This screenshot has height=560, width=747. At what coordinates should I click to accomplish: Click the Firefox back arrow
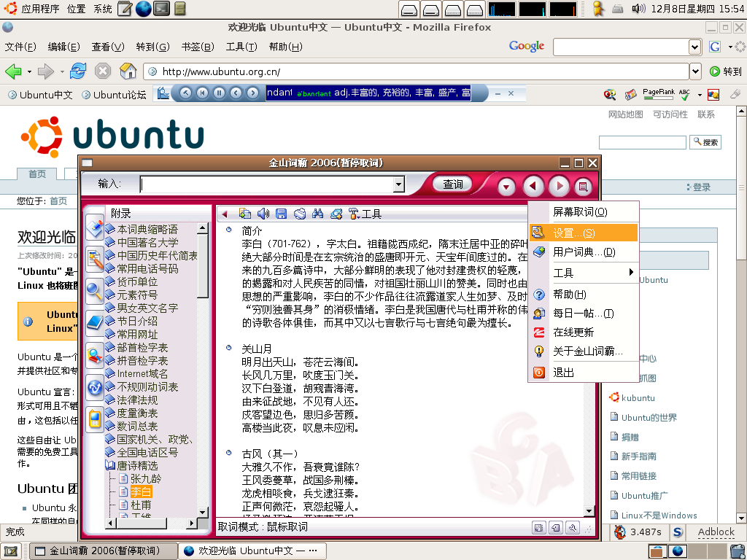click(x=13, y=71)
